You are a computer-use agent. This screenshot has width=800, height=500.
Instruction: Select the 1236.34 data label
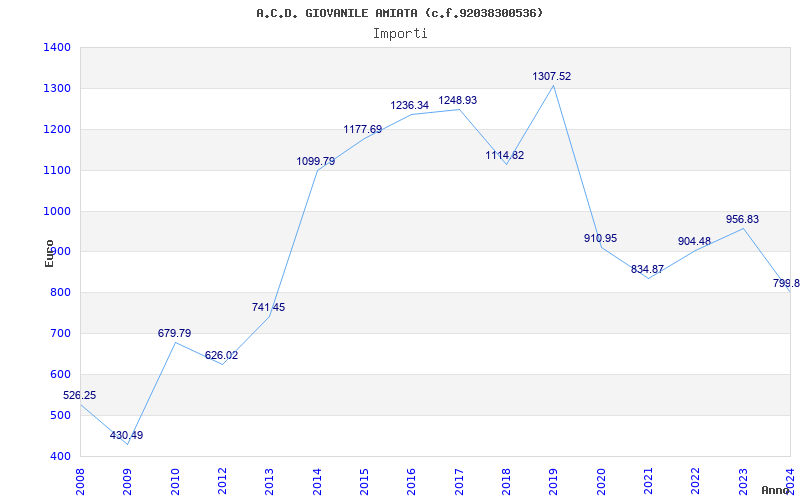coord(410,105)
